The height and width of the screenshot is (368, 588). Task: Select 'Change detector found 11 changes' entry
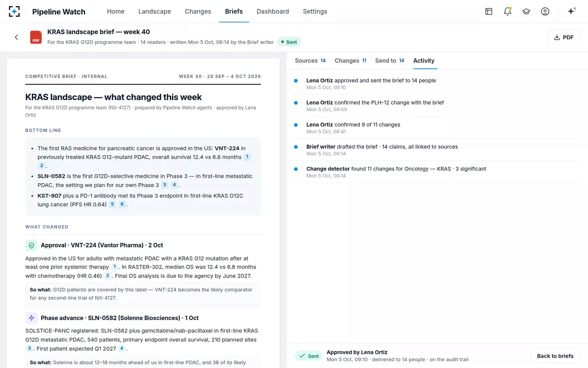[437, 172]
